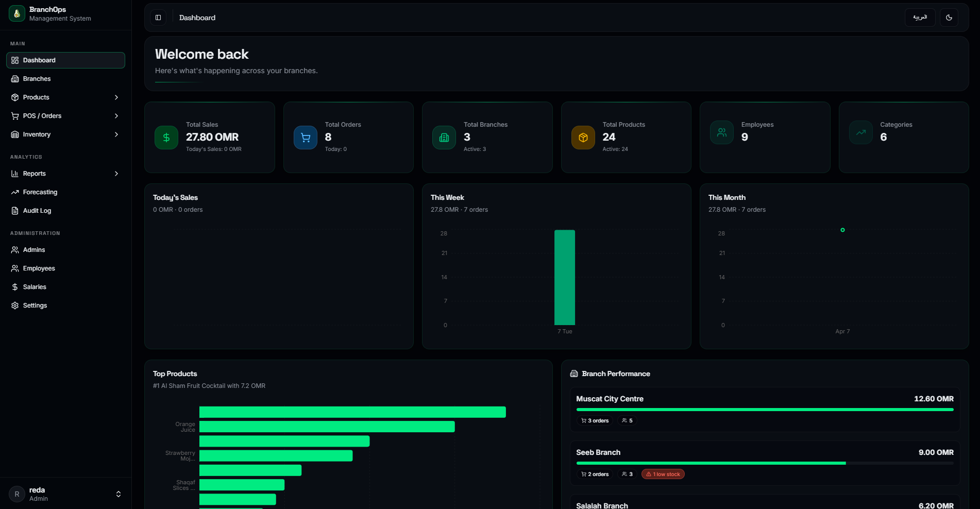Image resolution: width=980 pixels, height=509 pixels.
Task: Click the Reports bar chart icon
Action: (15, 174)
